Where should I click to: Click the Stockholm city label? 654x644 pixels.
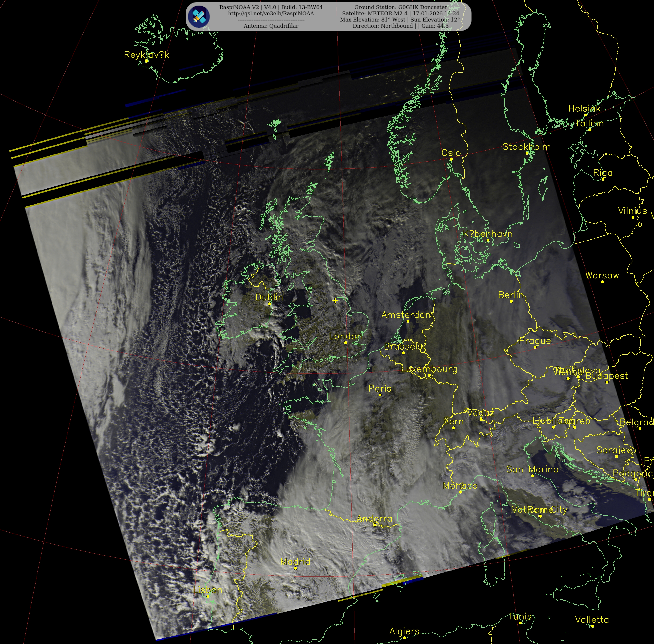click(x=527, y=147)
